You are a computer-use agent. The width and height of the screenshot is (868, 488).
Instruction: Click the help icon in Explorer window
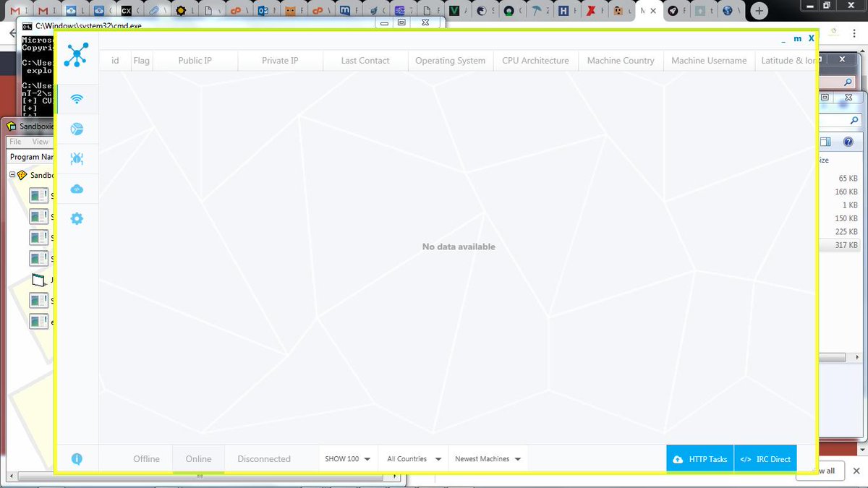(848, 142)
